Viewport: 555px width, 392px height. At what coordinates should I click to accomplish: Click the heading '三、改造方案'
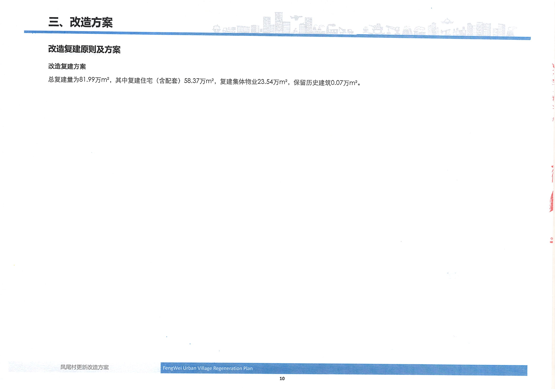[x=80, y=22]
